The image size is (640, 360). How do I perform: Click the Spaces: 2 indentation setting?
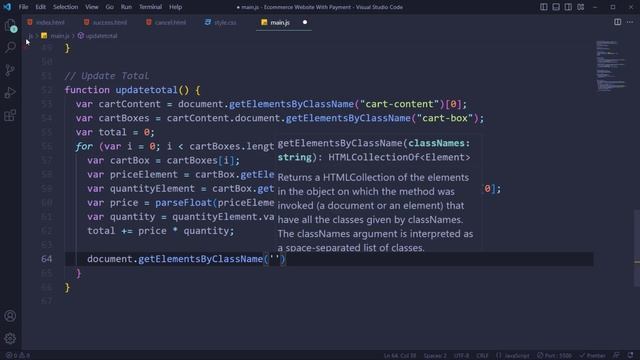click(435, 356)
